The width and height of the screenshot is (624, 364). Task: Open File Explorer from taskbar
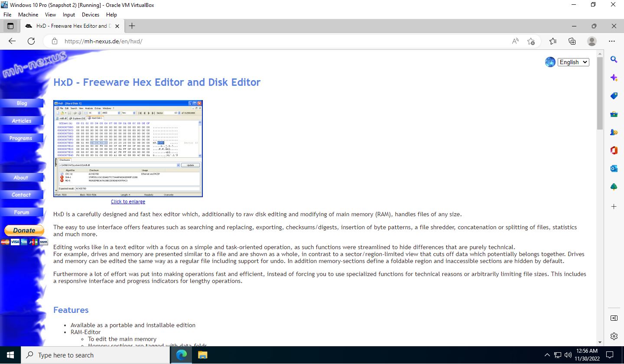point(202,355)
